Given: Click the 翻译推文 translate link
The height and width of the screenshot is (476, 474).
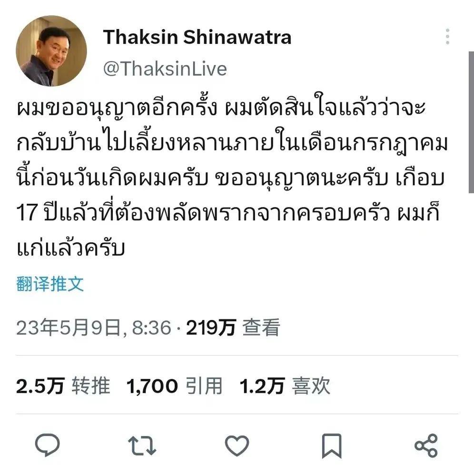Looking at the screenshot, I should click(x=50, y=284).
